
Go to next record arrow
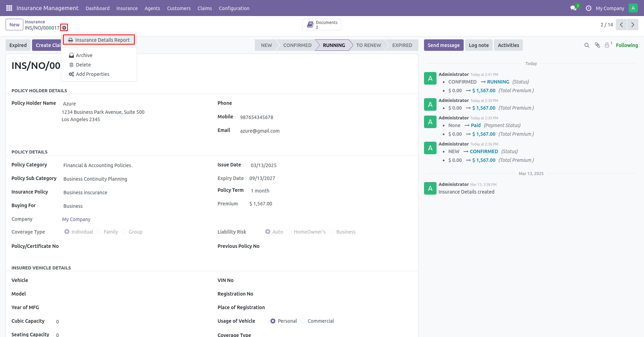[x=633, y=25]
